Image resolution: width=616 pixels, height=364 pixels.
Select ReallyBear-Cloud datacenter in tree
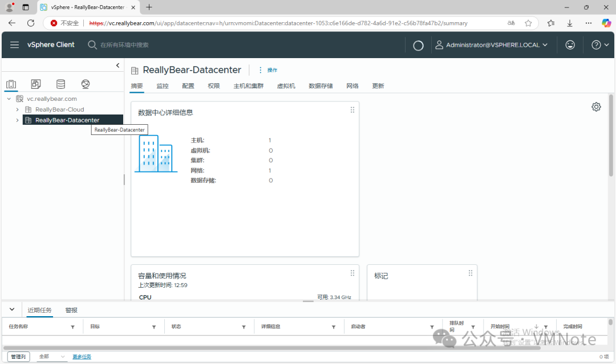tap(59, 109)
